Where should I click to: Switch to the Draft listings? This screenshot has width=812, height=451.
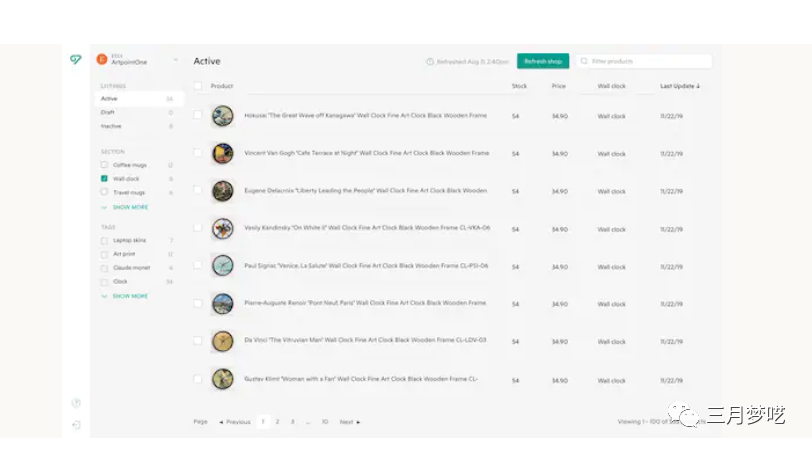click(108, 113)
